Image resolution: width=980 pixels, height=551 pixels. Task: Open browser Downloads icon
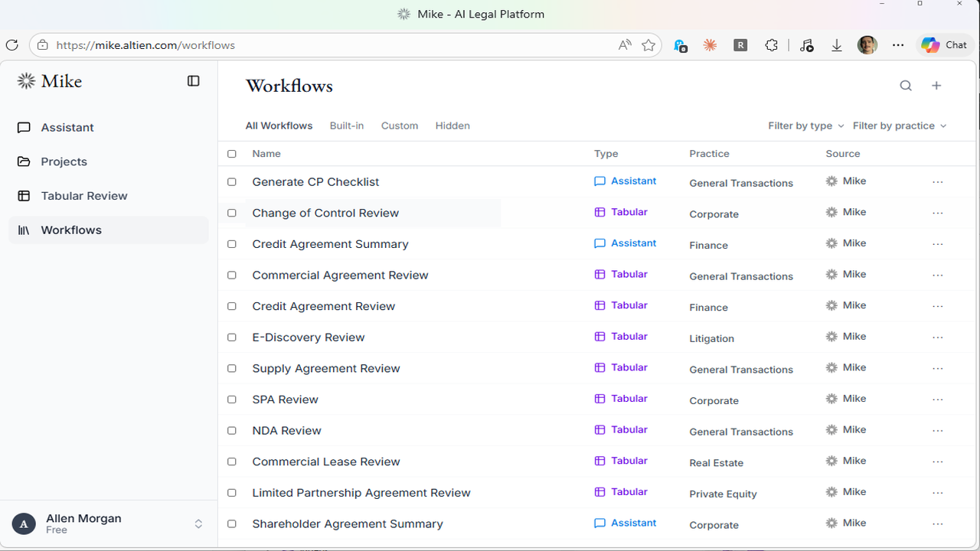837,45
